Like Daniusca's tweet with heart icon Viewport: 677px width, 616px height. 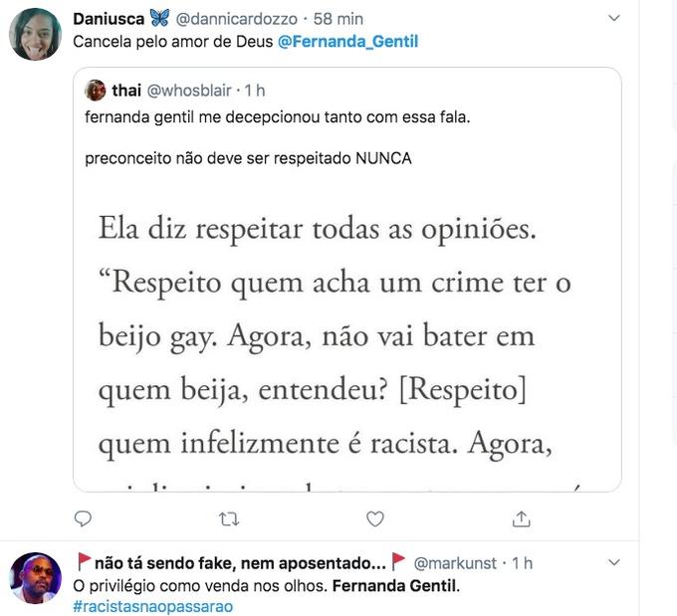374,518
